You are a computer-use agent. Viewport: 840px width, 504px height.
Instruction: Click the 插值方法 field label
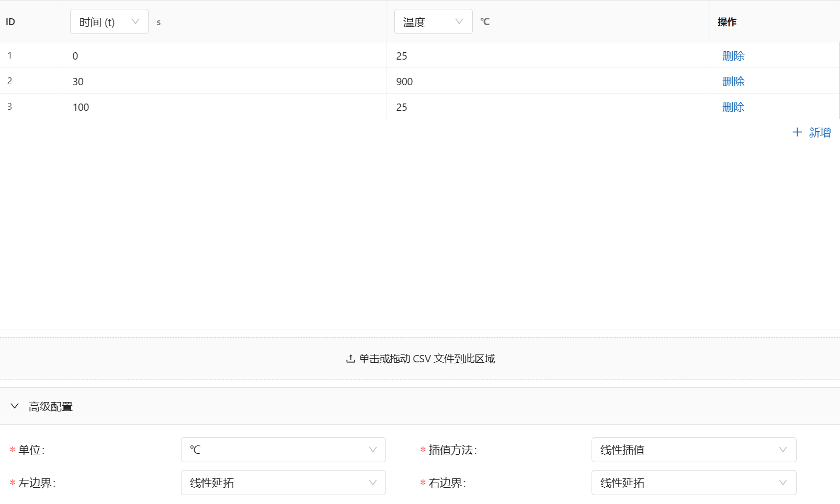click(x=452, y=450)
